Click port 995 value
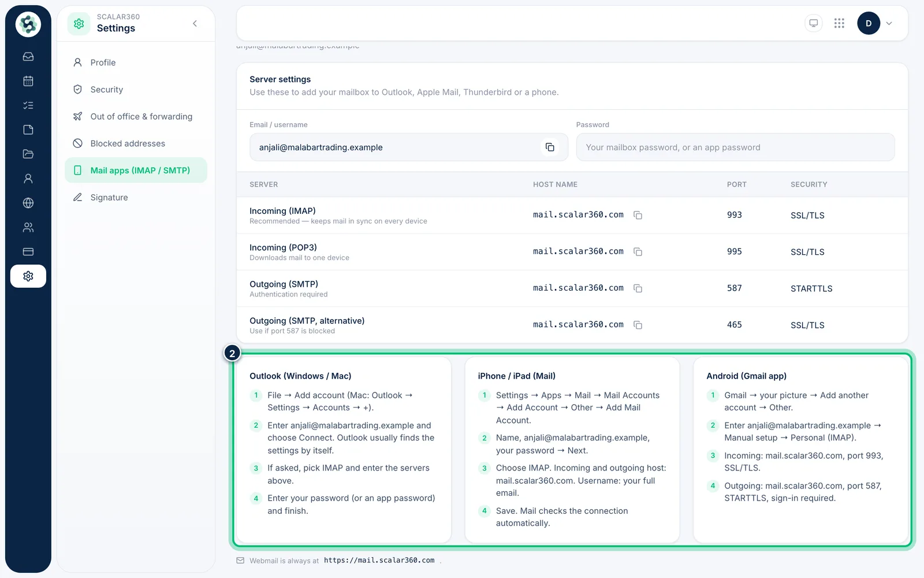924x578 pixels. click(x=734, y=251)
